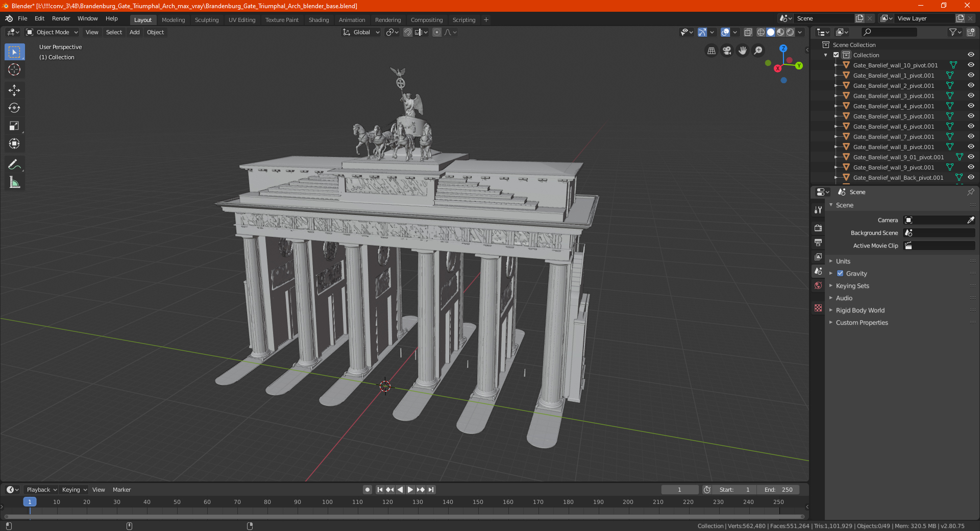Expand the Rigid Body World panel

point(860,310)
